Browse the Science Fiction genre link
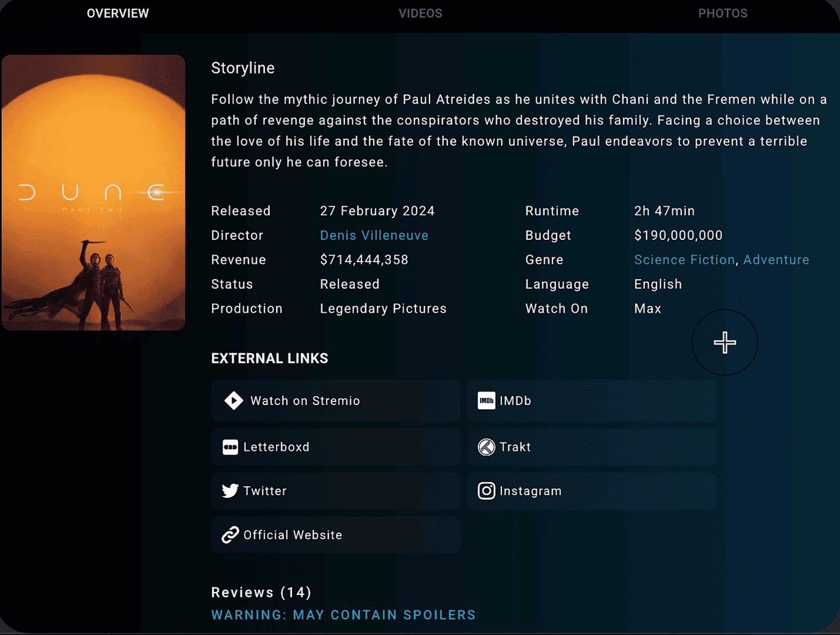Screen dimensions: 840x635 [684, 260]
